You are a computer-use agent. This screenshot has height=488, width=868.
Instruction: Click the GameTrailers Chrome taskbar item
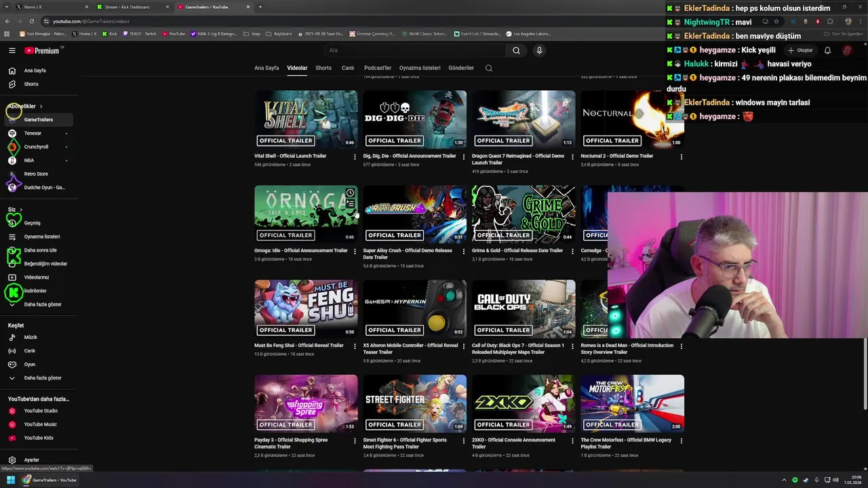click(49, 480)
